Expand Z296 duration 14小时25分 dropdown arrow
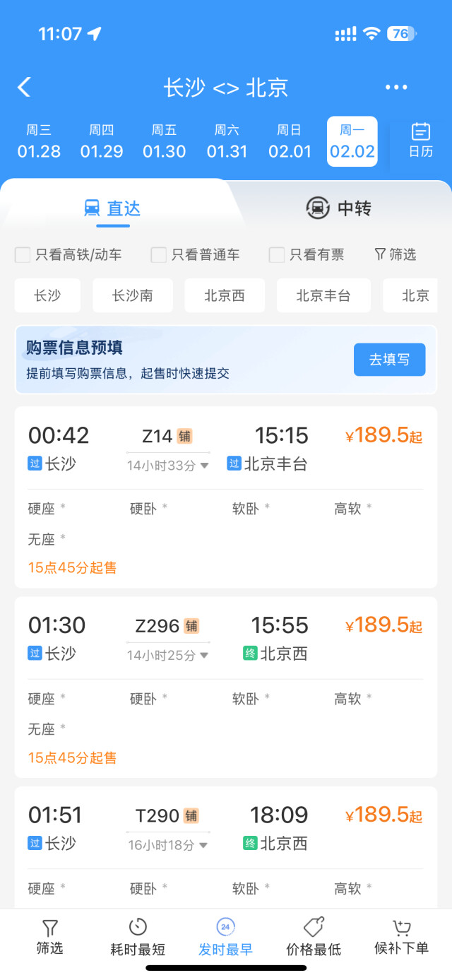 [204, 655]
